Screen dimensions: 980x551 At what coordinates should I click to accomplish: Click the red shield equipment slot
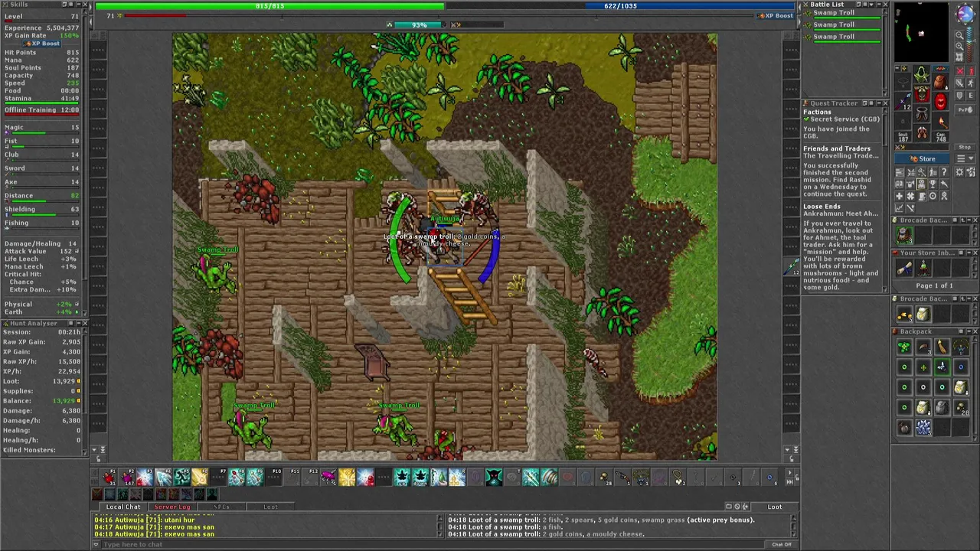click(941, 101)
